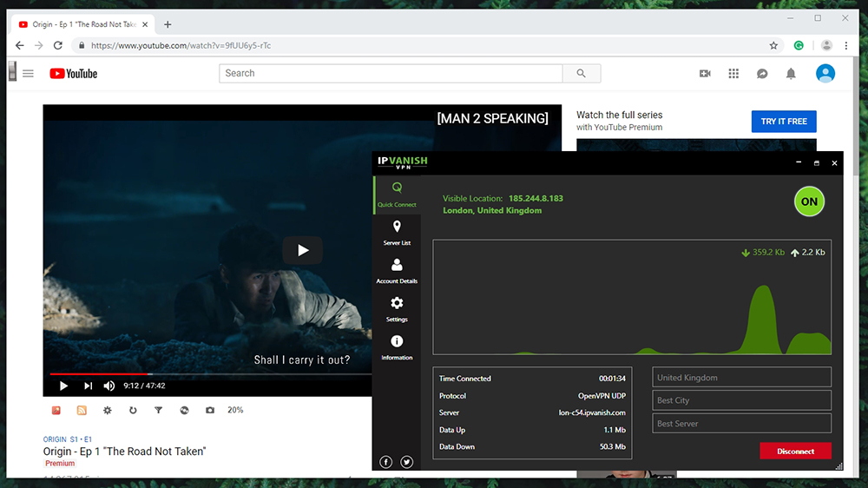Screen dimensions: 868x488
Task: Click the loop/repeat icon below video
Action: click(x=133, y=410)
